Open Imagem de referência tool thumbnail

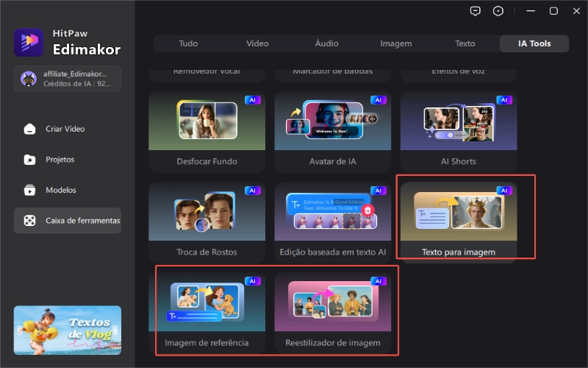tap(207, 302)
